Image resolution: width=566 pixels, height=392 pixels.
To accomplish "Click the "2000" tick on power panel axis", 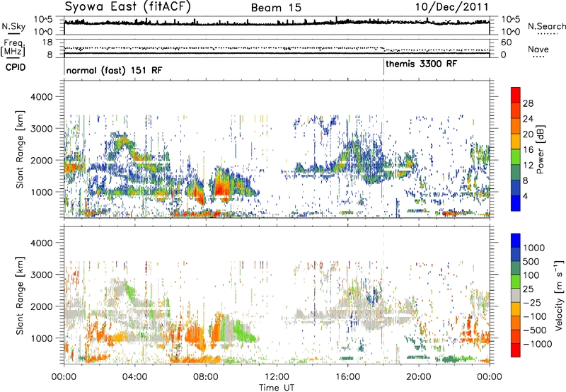I will [41, 160].
